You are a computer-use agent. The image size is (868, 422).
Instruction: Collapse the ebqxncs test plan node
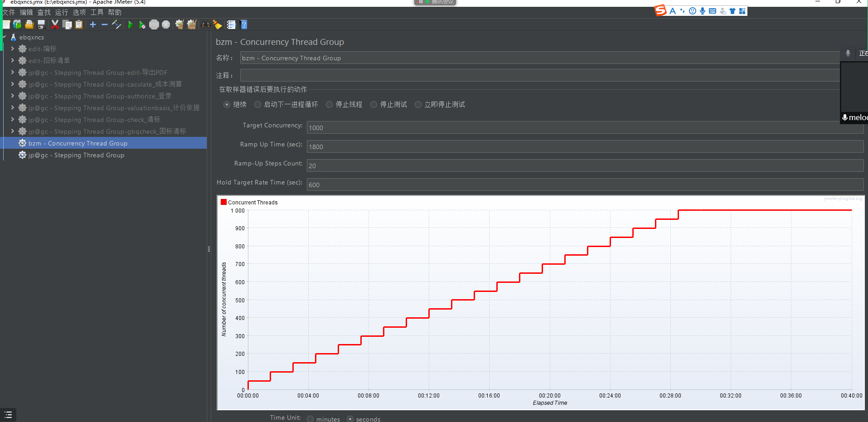(x=4, y=37)
